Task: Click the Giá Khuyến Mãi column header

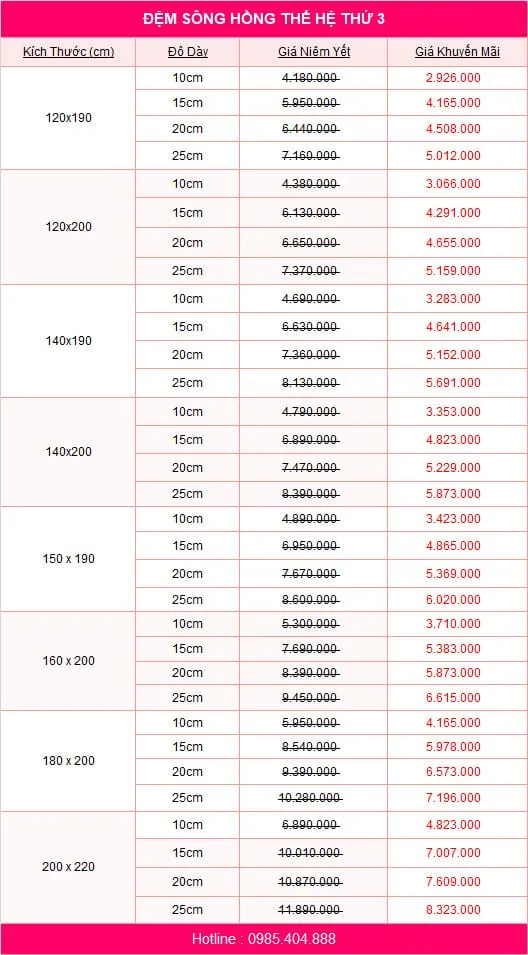Action: (x=457, y=52)
